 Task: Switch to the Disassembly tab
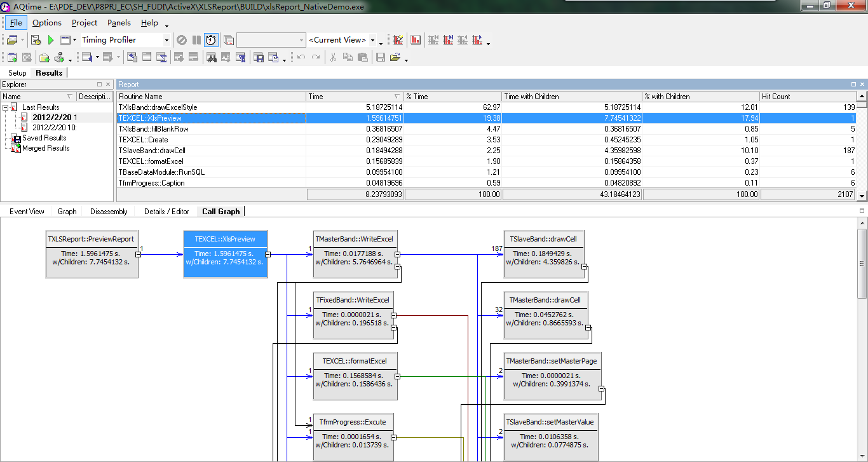pos(109,212)
